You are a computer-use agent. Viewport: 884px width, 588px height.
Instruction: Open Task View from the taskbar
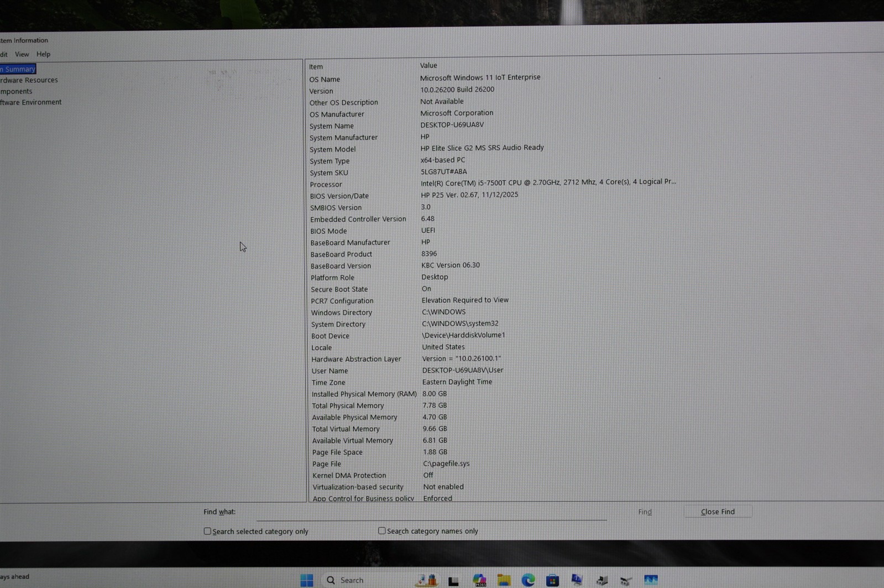(453, 580)
